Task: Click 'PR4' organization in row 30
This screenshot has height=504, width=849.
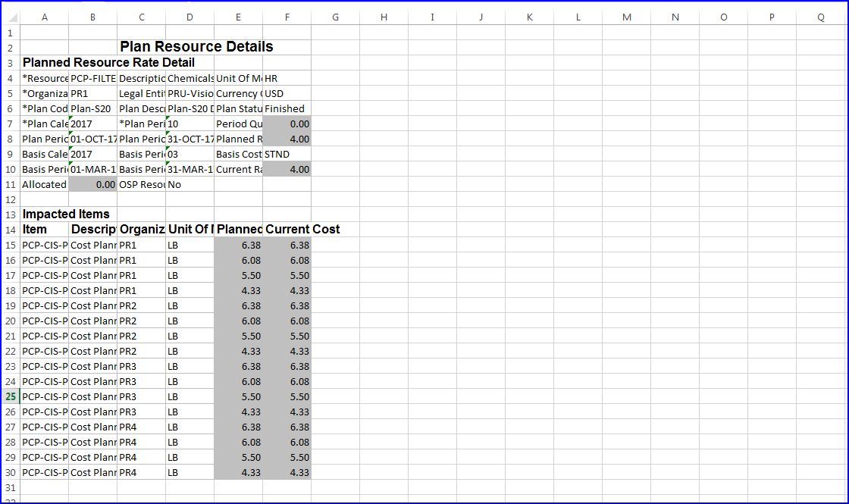Action: tap(141, 472)
